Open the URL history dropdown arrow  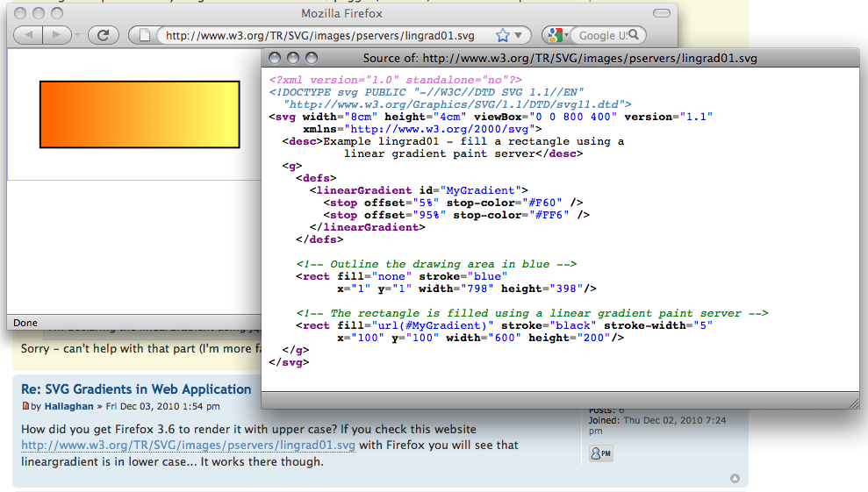518,35
